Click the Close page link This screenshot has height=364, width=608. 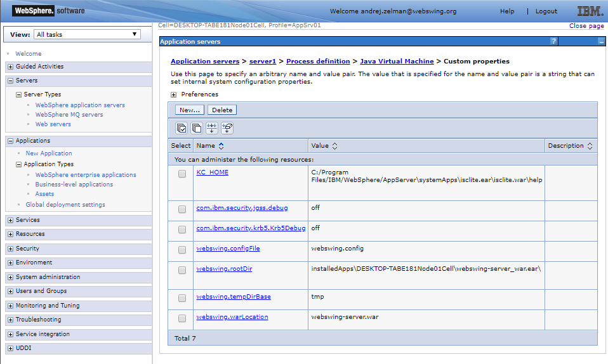[586, 25]
